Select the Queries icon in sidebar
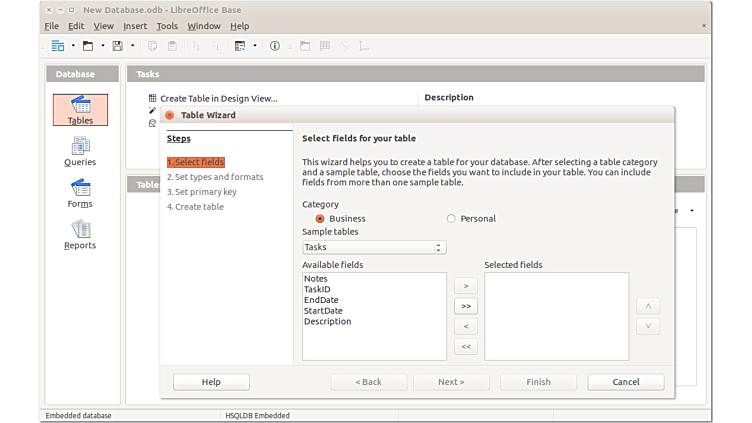This screenshot has width=752, height=423. click(80, 150)
